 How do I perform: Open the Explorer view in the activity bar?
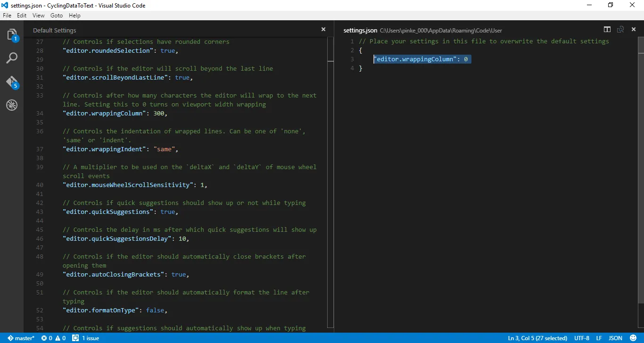[x=11, y=34]
